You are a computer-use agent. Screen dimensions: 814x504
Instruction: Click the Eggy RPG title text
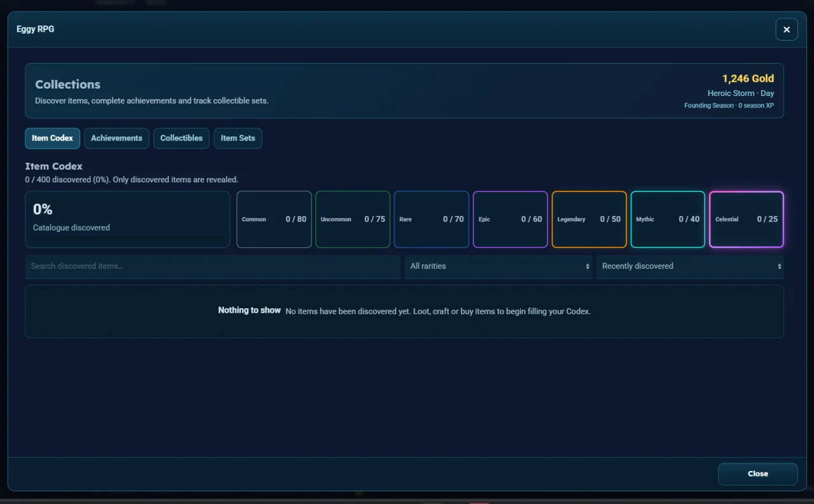(35, 29)
